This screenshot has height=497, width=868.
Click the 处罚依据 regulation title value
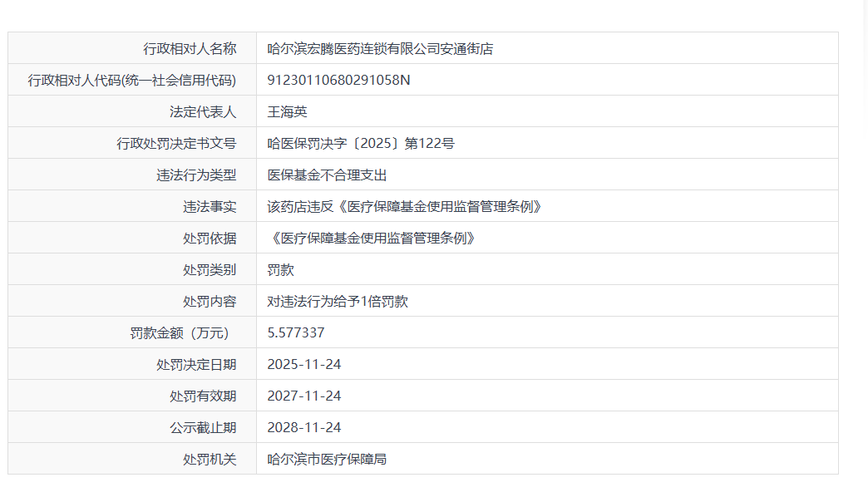[x=373, y=239]
